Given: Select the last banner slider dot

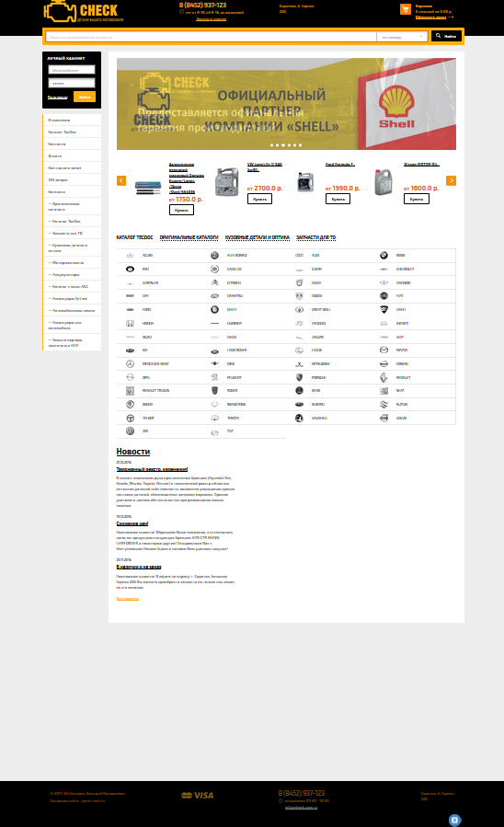Looking at the screenshot, I should click(x=301, y=145).
